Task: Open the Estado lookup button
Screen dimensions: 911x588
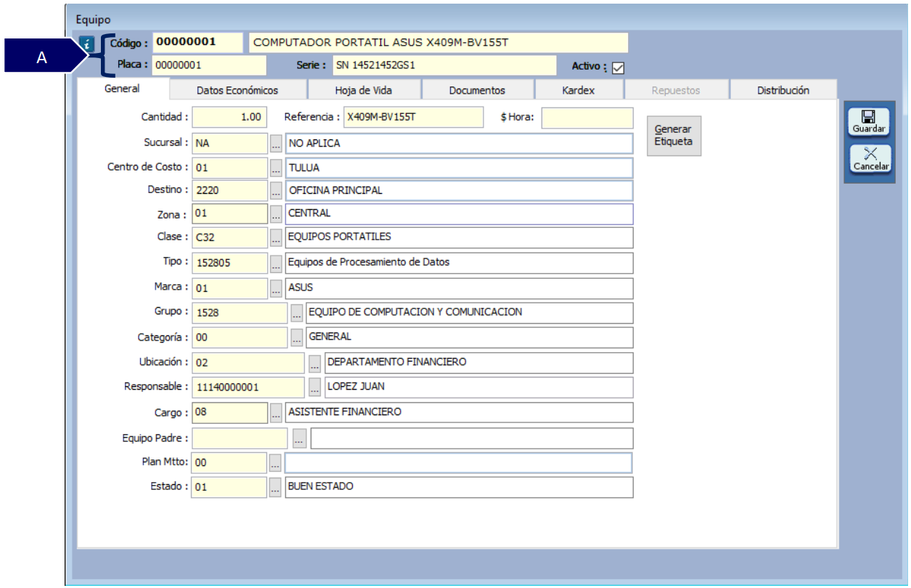Action: point(275,487)
